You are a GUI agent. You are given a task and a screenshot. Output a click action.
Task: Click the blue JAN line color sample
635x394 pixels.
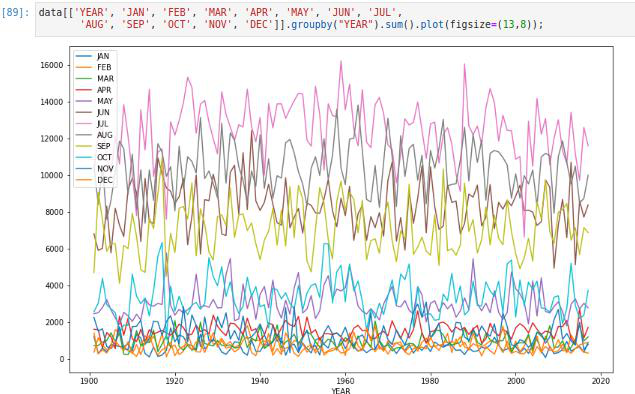click(x=83, y=56)
